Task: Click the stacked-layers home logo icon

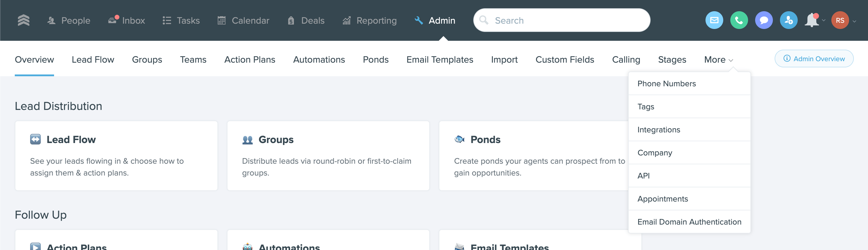Action: [x=24, y=21]
